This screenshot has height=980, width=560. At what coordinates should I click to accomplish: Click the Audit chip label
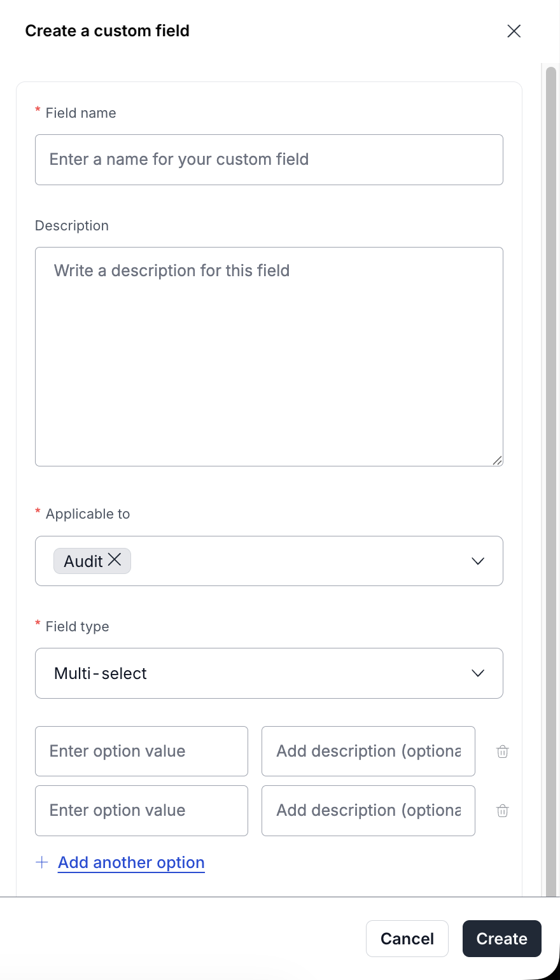[83, 561]
